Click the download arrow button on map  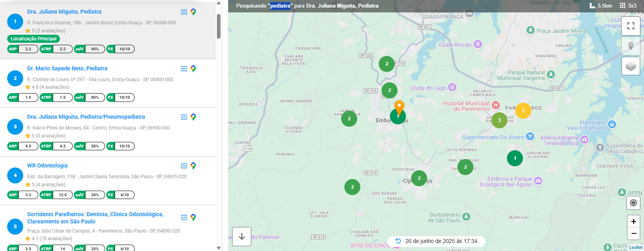coord(242,237)
